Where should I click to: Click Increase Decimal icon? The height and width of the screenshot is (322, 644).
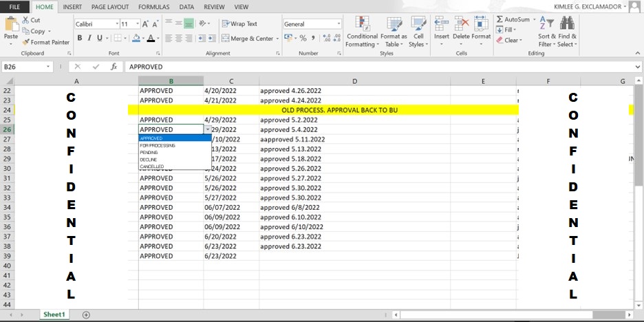coord(327,39)
